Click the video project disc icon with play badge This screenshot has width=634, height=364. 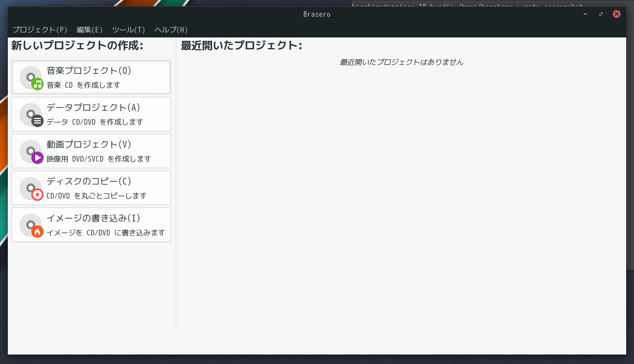pos(31,152)
